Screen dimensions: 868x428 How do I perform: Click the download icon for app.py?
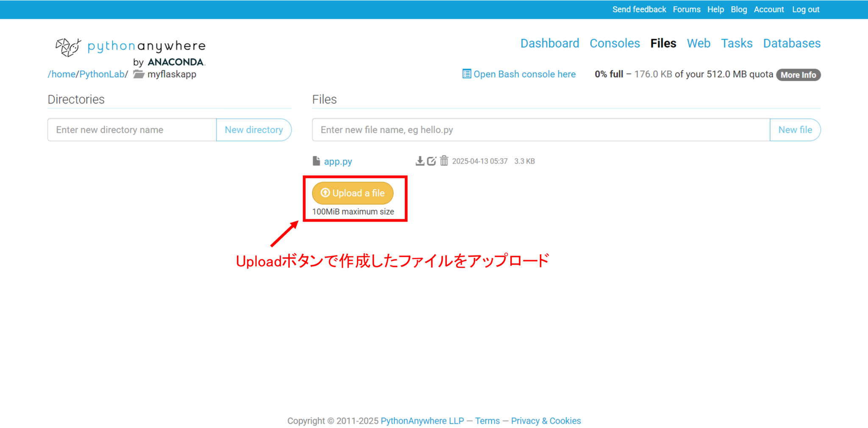click(x=420, y=161)
